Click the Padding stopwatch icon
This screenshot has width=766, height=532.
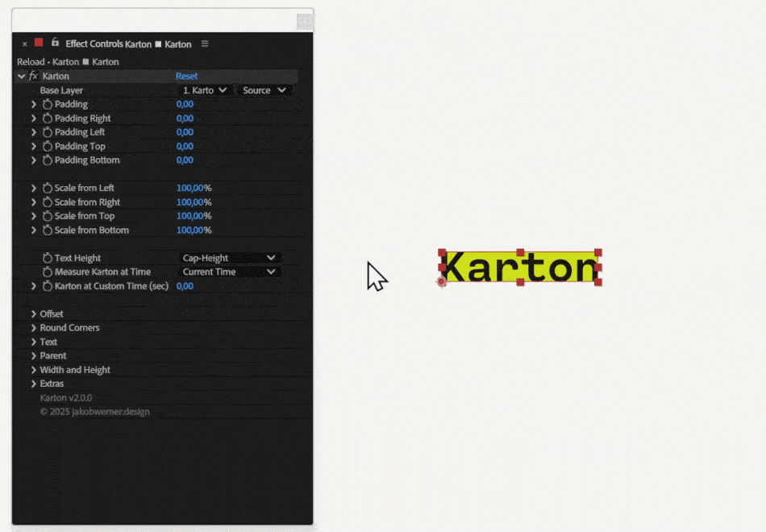[48, 105]
